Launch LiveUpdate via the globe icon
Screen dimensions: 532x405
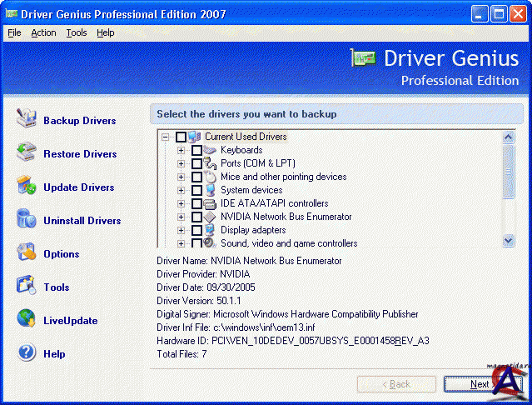[x=26, y=320]
